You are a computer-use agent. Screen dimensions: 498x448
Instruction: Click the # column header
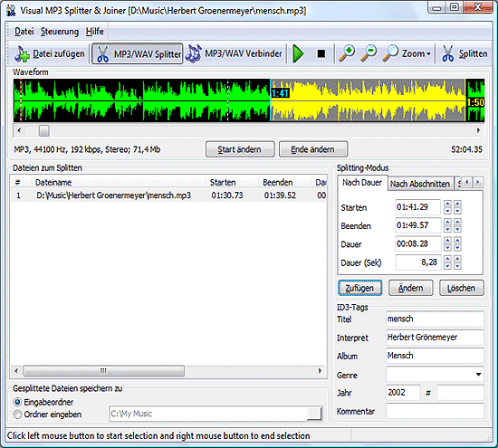click(x=21, y=183)
